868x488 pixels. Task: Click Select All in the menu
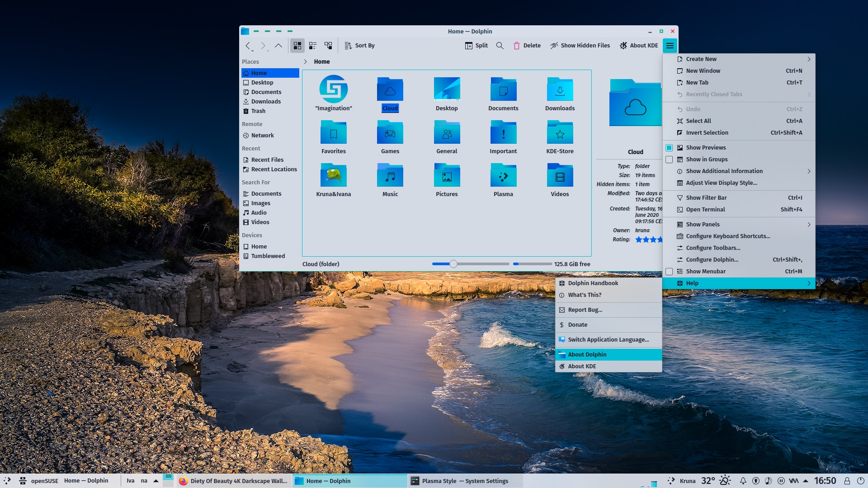click(739, 121)
